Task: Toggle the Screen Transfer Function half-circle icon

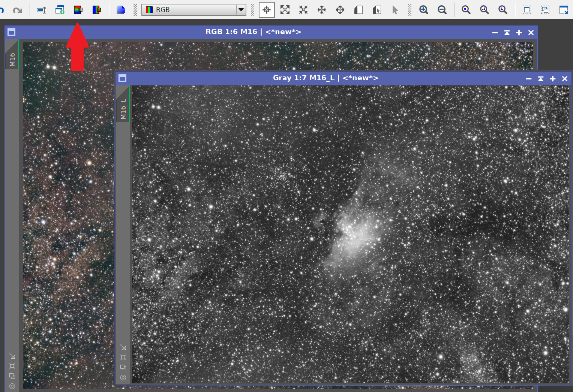Action: [x=358, y=10]
